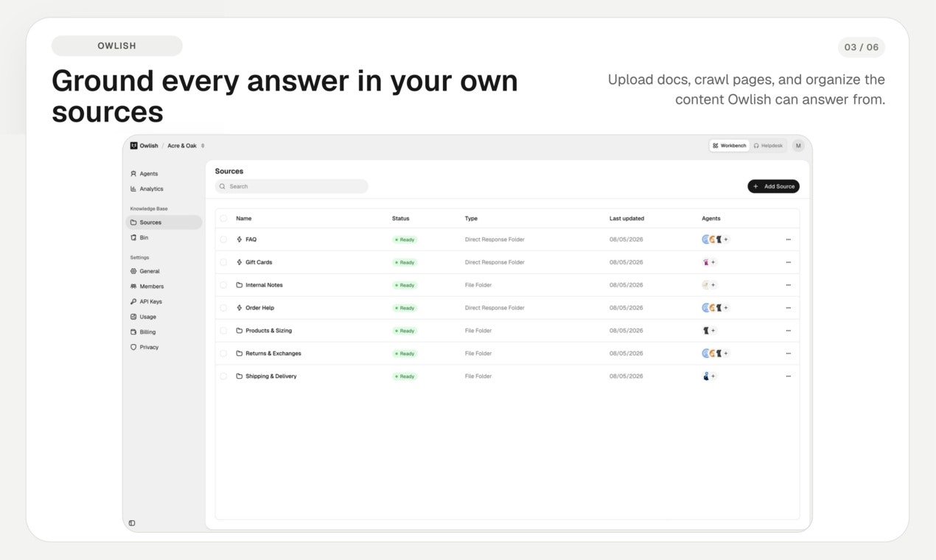Click the agent avatars in the FAQ row

click(712, 239)
